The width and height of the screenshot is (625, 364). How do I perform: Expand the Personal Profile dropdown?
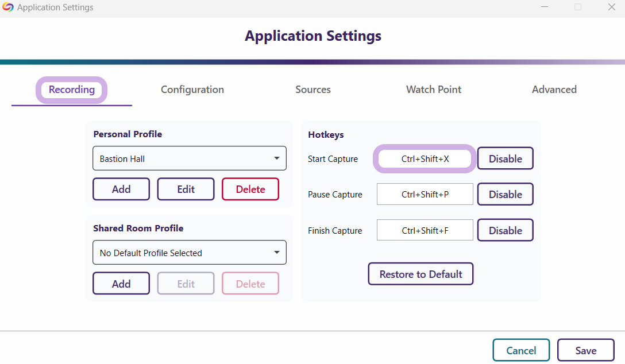click(x=190, y=158)
